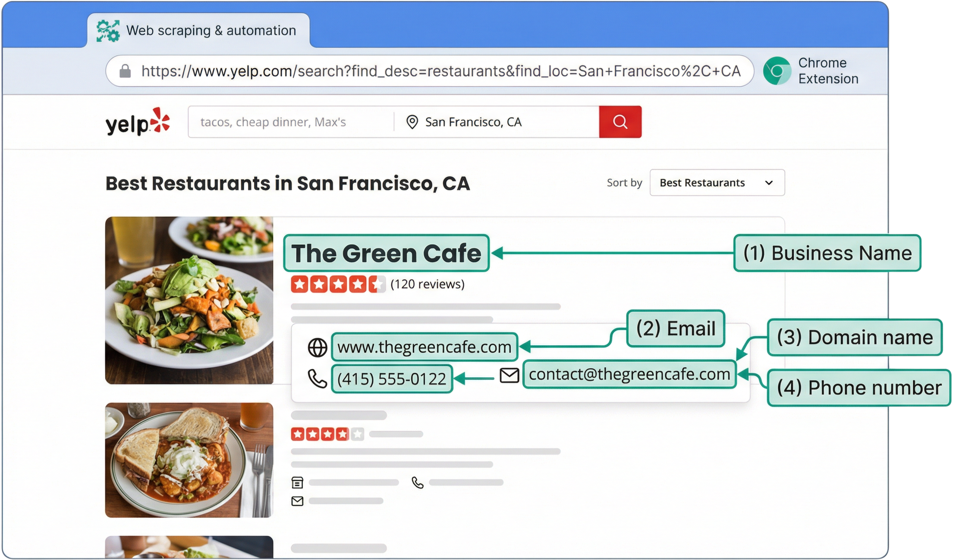Click the red search magnifier button
Screen dimensions: 953x560
pos(620,122)
